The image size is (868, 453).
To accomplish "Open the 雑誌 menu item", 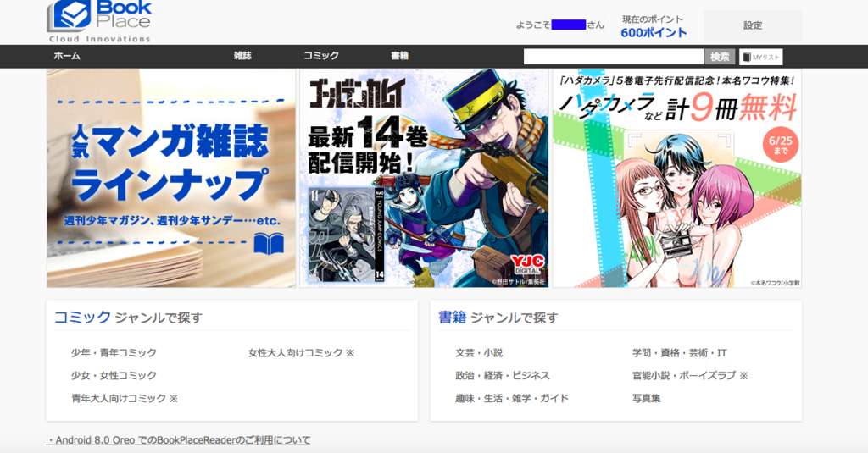I will coord(242,56).
